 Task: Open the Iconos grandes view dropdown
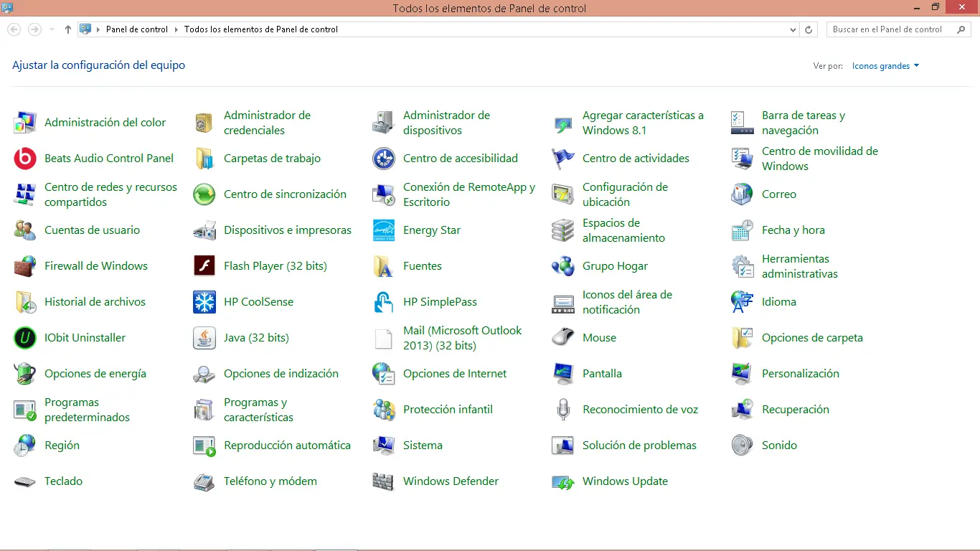tap(885, 66)
